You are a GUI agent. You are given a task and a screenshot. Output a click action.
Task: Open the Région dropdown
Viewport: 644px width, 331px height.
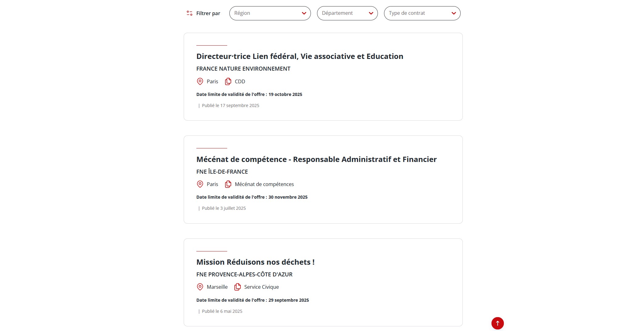pyautogui.click(x=270, y=13)
